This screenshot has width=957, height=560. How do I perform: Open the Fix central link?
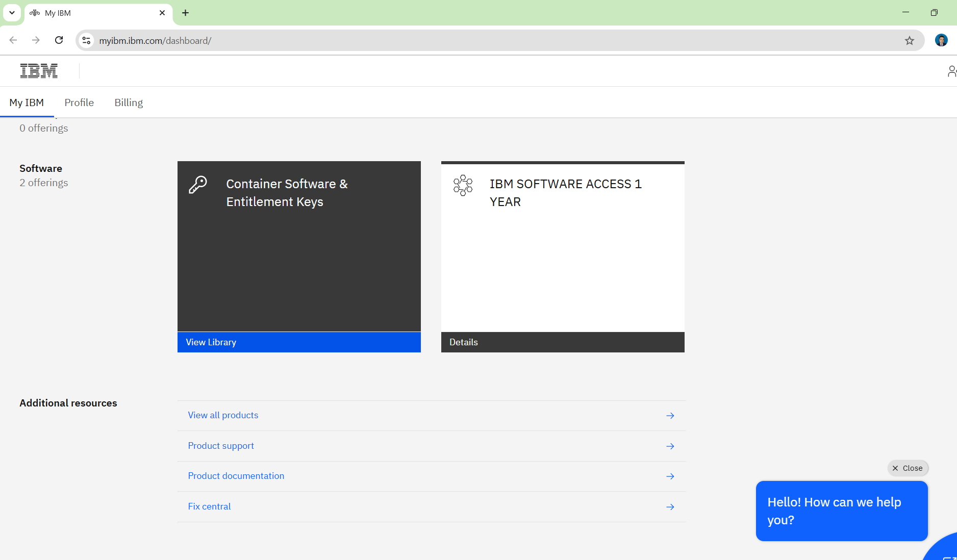[x=209, y=506]
